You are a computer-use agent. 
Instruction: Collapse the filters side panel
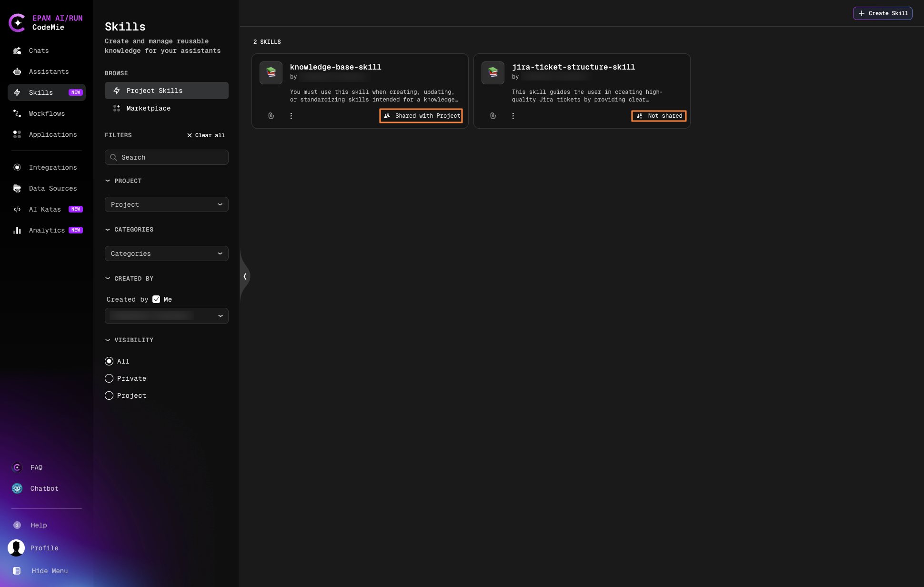[x=245, y=276]
